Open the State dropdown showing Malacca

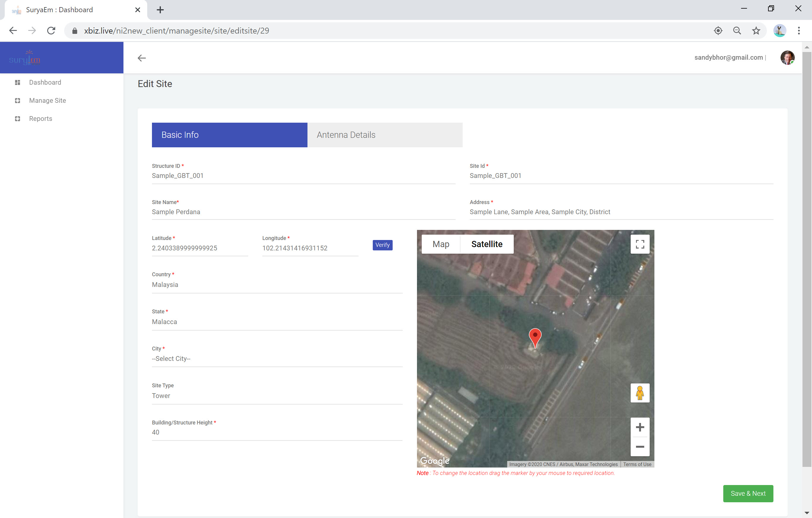277,322
